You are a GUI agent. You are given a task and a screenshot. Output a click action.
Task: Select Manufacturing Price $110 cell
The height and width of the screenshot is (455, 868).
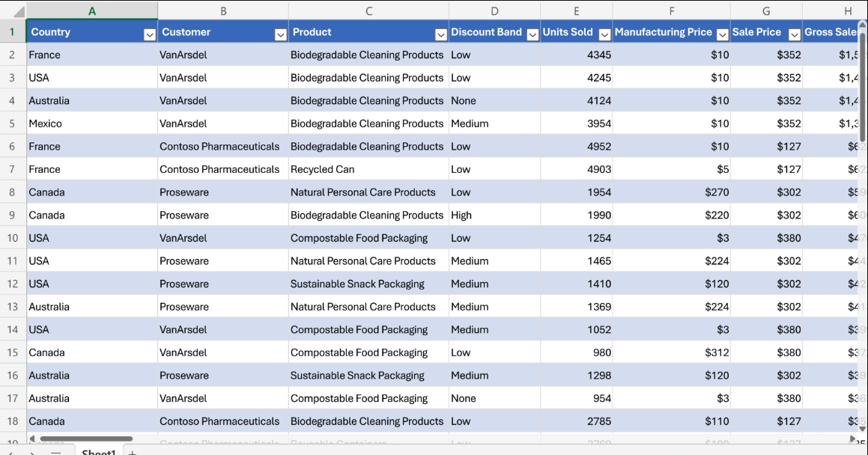pyautogui.click(x=672, y=421)
